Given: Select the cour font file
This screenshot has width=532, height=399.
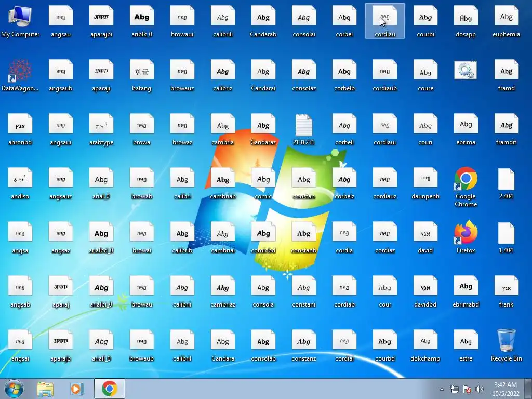Looking at the screenshot, I should pos(385,291).
